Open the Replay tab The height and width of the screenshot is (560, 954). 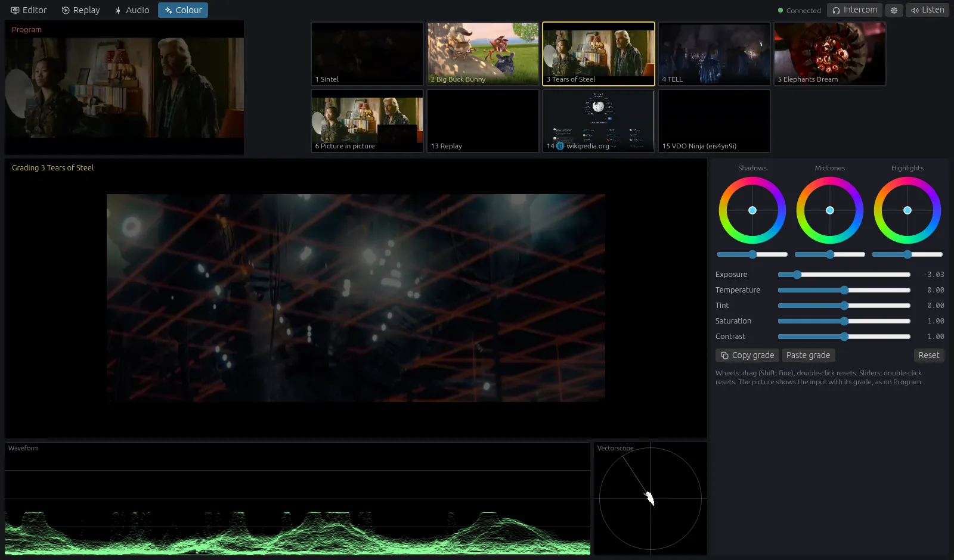(81, 10)
